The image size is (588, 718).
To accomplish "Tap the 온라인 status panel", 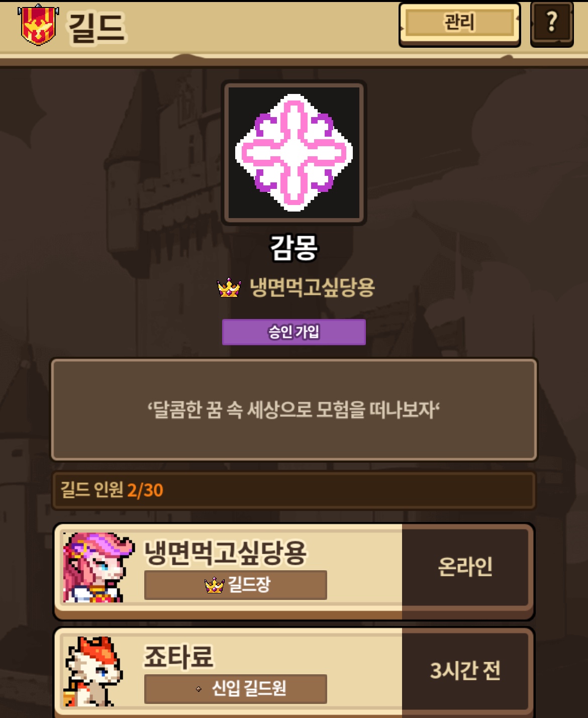I will 465,567.
